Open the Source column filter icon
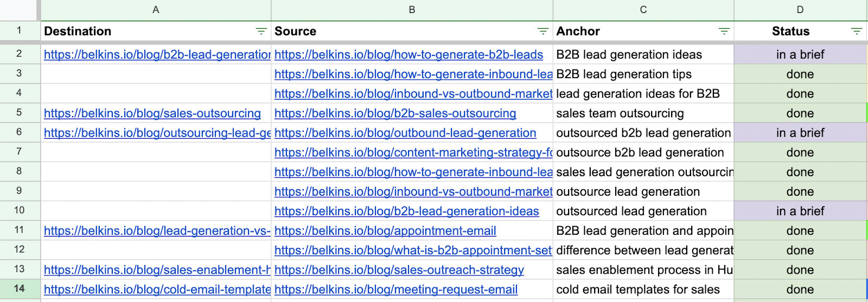 [542, 31]
